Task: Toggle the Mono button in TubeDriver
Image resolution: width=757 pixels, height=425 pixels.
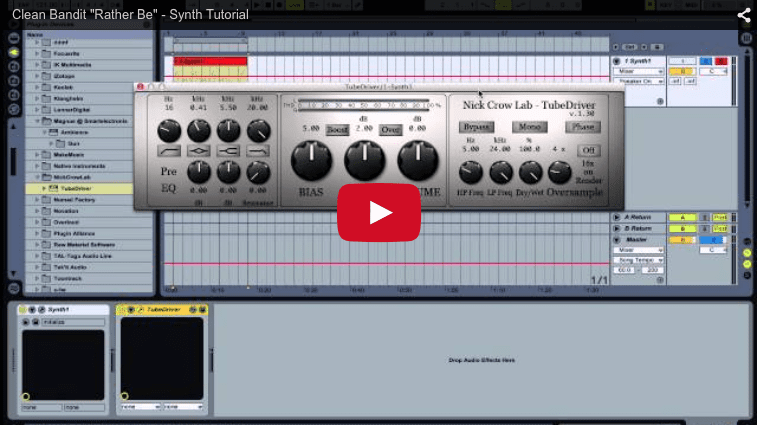Action: click(x=530, y=127)
